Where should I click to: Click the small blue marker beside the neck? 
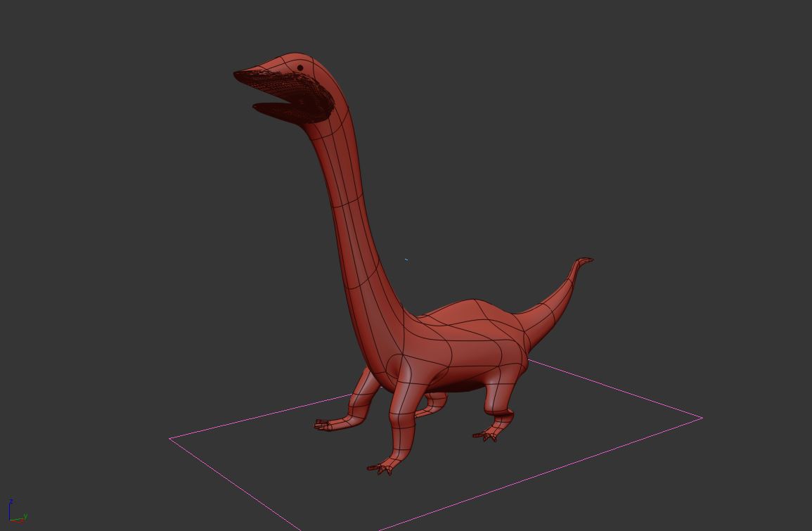[x=406, y=260]
